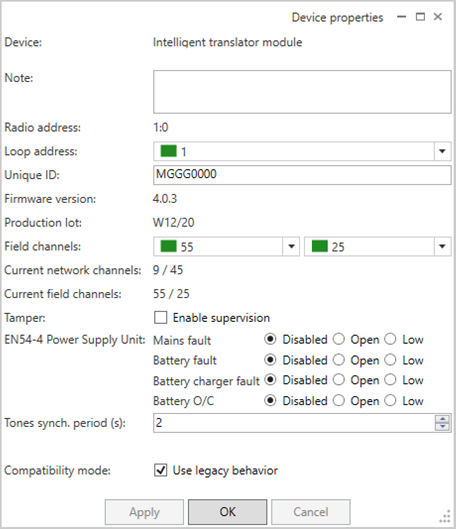456x529 pixels.
Task: Click the Apply button
Action: [x=144, y=512]
